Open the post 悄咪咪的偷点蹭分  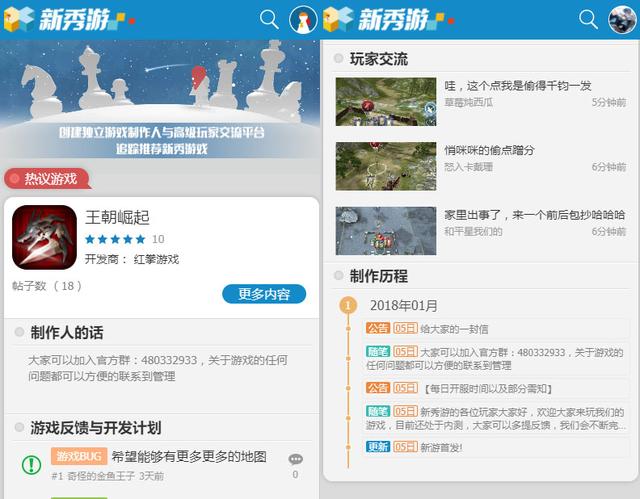(x=490, y=150)
